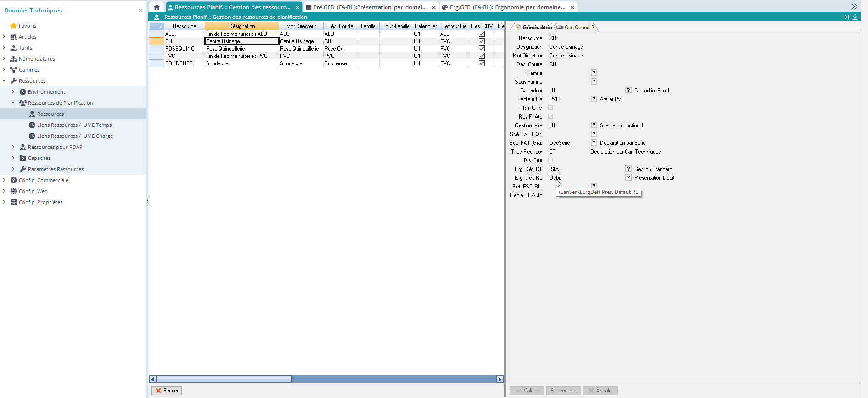Click the Sauvegarde button
Viewport: 868px width, 398px height.
[563, 391]
